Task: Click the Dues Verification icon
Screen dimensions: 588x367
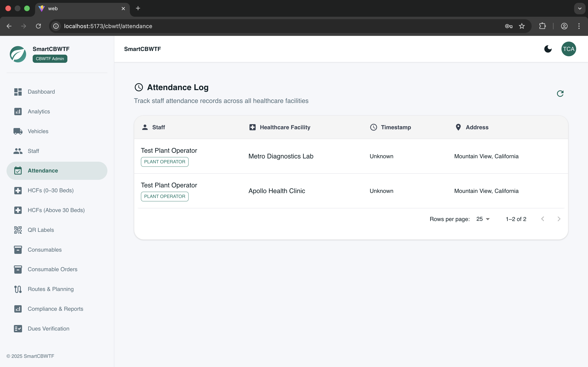Action: click(18, 328)
